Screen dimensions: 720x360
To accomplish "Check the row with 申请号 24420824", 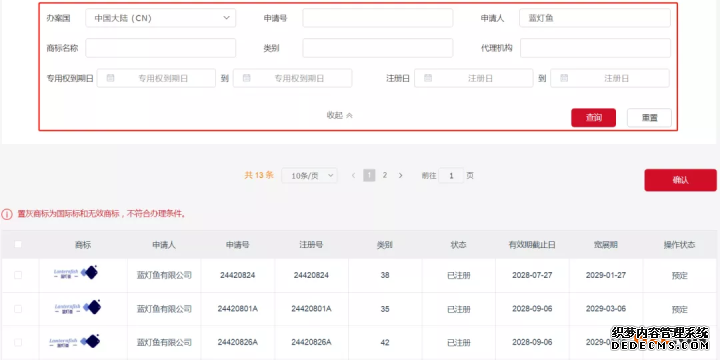I will [x=18, y=275].
